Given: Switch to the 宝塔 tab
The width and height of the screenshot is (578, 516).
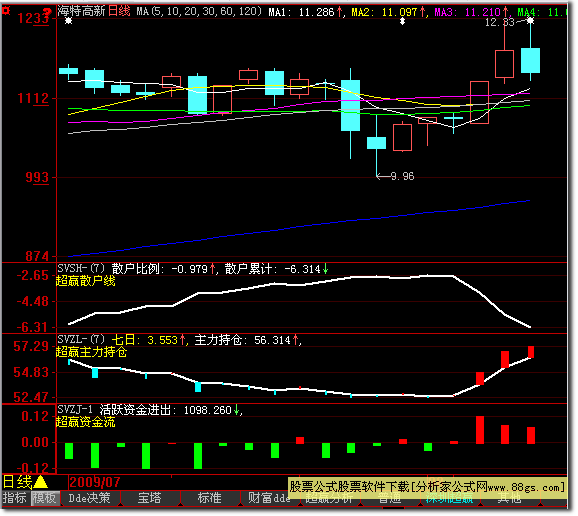Looking at the screenshot, I should [x=150, y=498].
